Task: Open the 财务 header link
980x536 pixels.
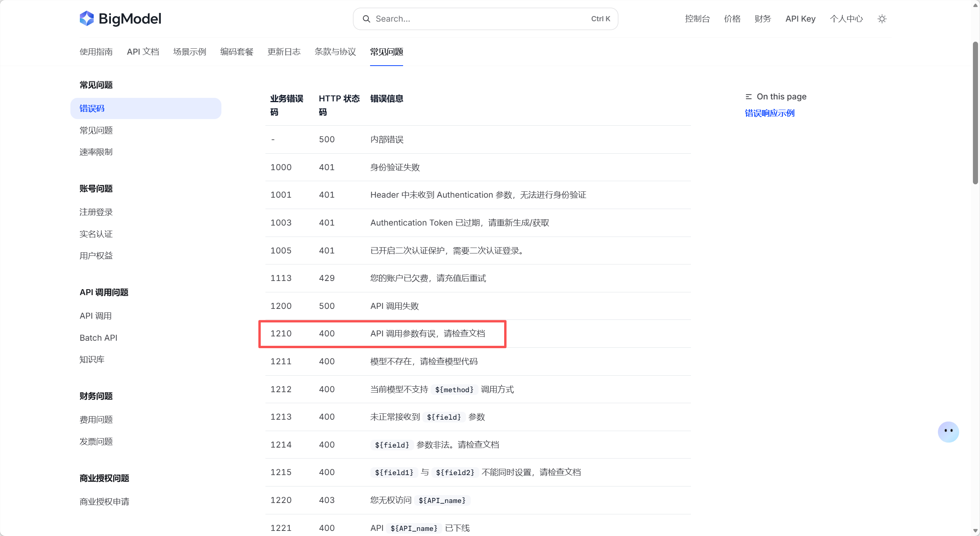Action: click(x=763, y=19)
